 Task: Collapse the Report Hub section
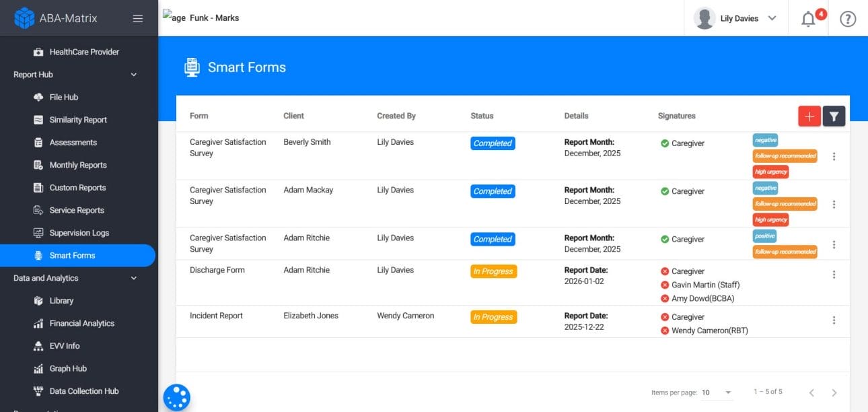pyautogui.click(x=133, y=75)
